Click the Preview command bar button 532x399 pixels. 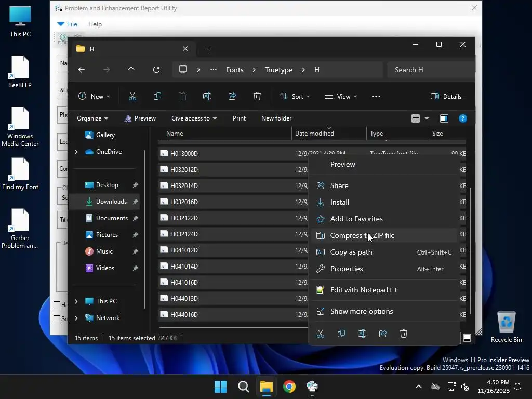click(140, 118)
